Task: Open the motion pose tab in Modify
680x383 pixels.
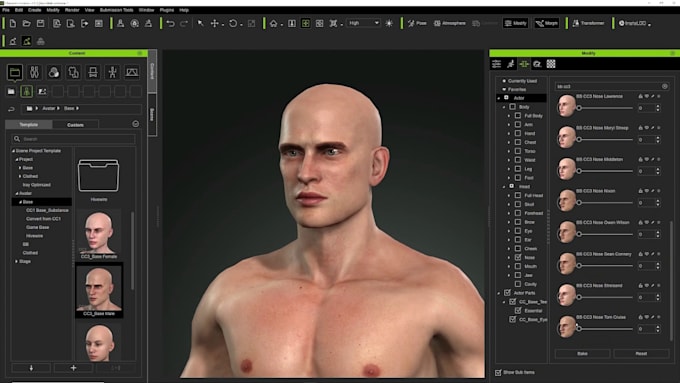Action: coord(510,64)
